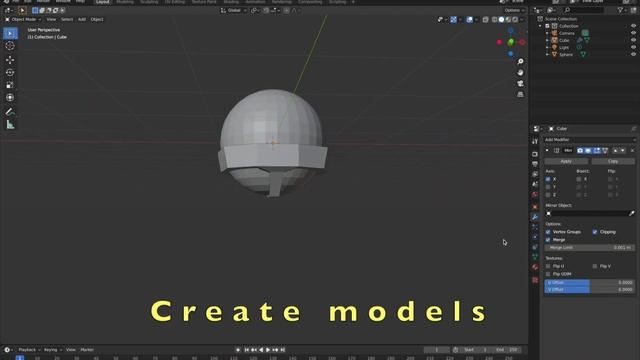Viewport: 640px width, 360px height.
Task: Open the Playback dropdown in timeline
Action: click(29, 350)
